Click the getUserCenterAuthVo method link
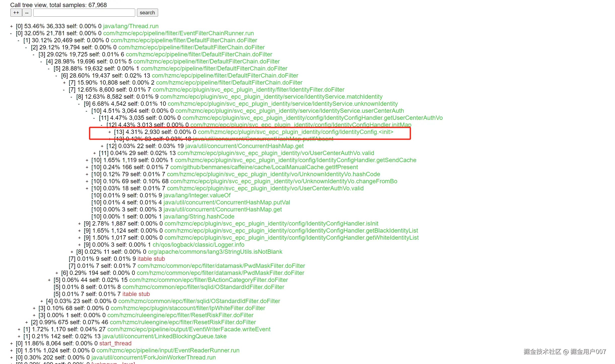 click(312, 118)
